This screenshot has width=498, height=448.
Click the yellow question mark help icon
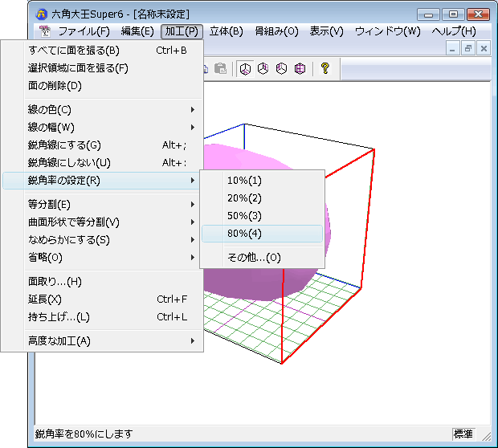coord(325,69)
